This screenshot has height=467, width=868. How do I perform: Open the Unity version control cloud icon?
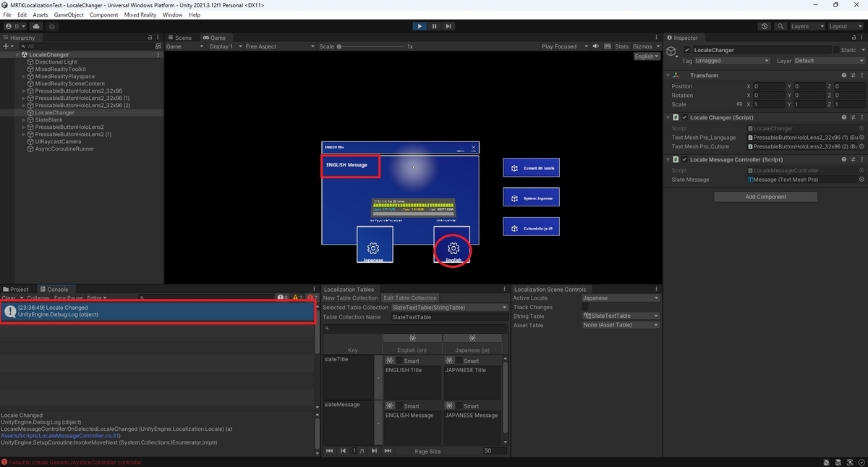[x=35, y=26]
